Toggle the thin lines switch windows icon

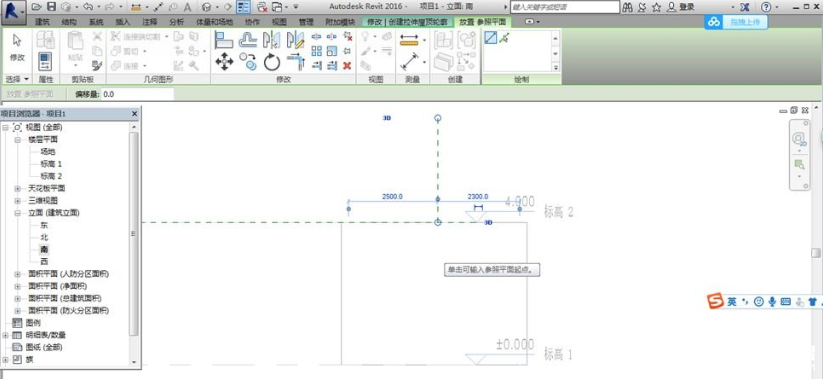click(x=243, y=7)
